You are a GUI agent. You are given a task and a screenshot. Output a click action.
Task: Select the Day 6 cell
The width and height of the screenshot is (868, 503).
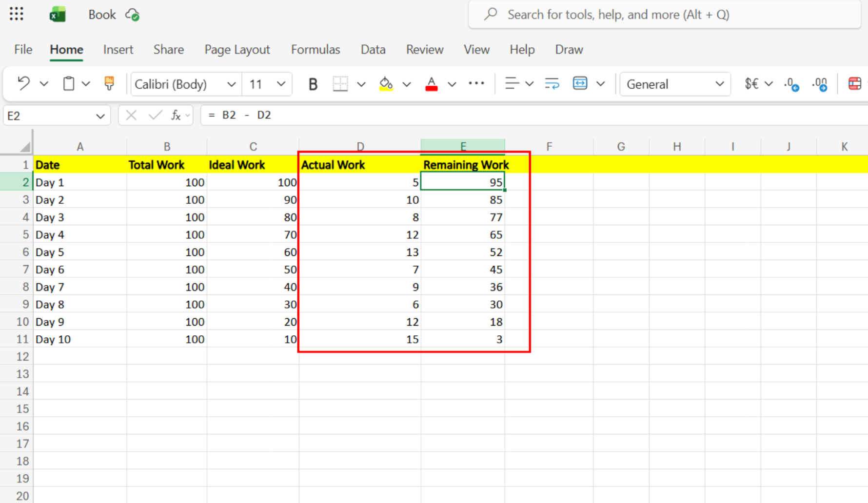click(x=80, y=270)
